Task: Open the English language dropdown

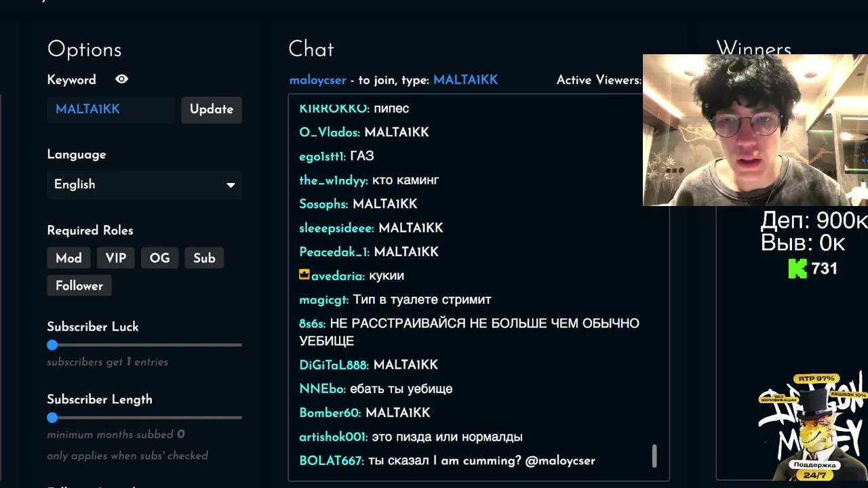Action: click(144, 184)
